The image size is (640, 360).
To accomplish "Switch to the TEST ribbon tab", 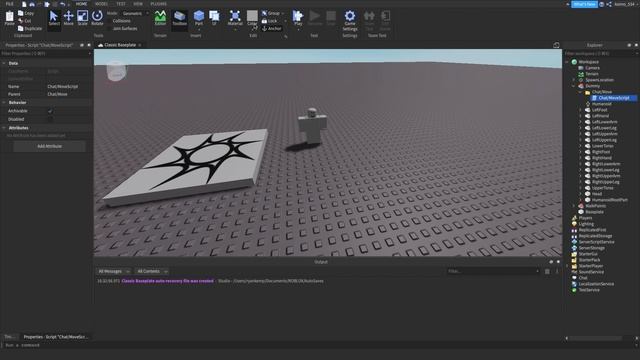I will pos(121,4).
